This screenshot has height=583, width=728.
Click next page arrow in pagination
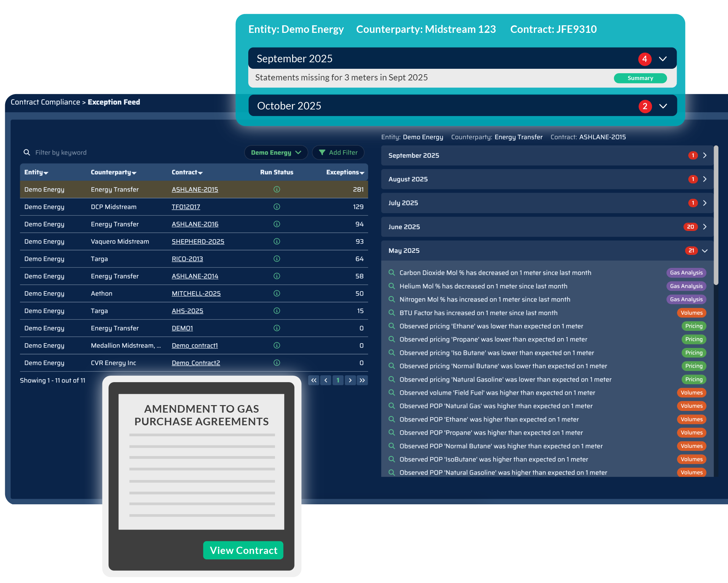pyautogui.click(x=350, y=380)
